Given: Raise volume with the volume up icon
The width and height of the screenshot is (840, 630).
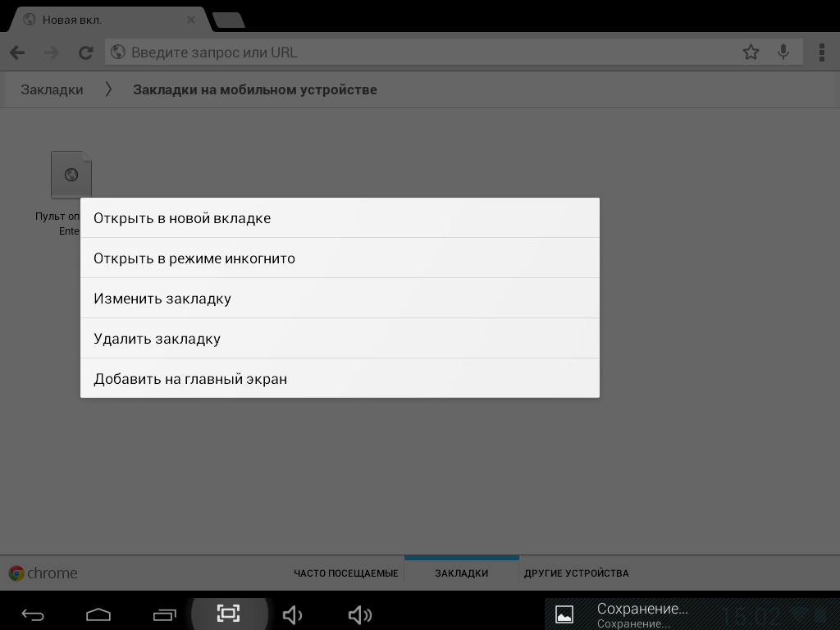Looking at the screenshot, I should pos(359,614).
